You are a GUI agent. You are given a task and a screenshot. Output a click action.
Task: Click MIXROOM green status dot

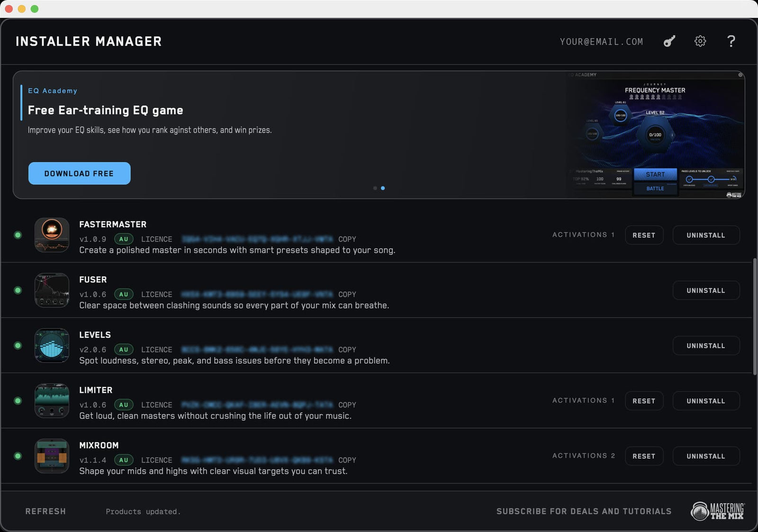[18, 456]
